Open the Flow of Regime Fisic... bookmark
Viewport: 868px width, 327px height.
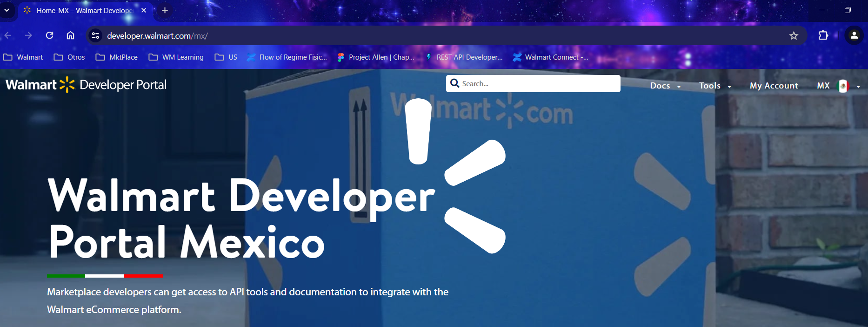287,57
